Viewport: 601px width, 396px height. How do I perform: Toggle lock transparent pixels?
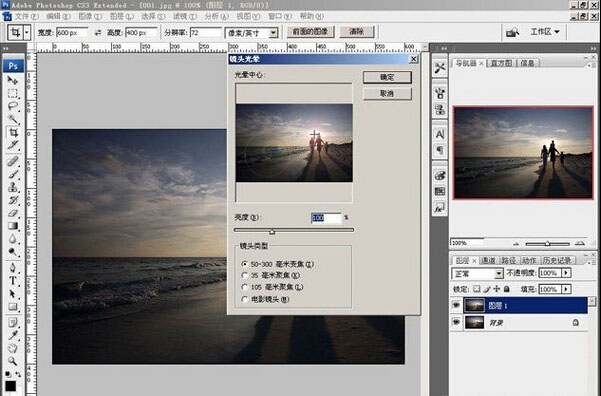tap(476, 289)
